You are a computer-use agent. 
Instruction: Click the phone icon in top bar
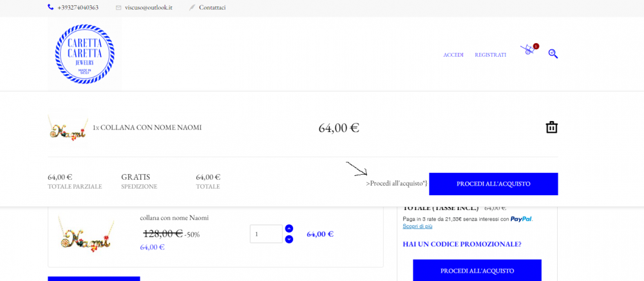(x=50, y=7)
